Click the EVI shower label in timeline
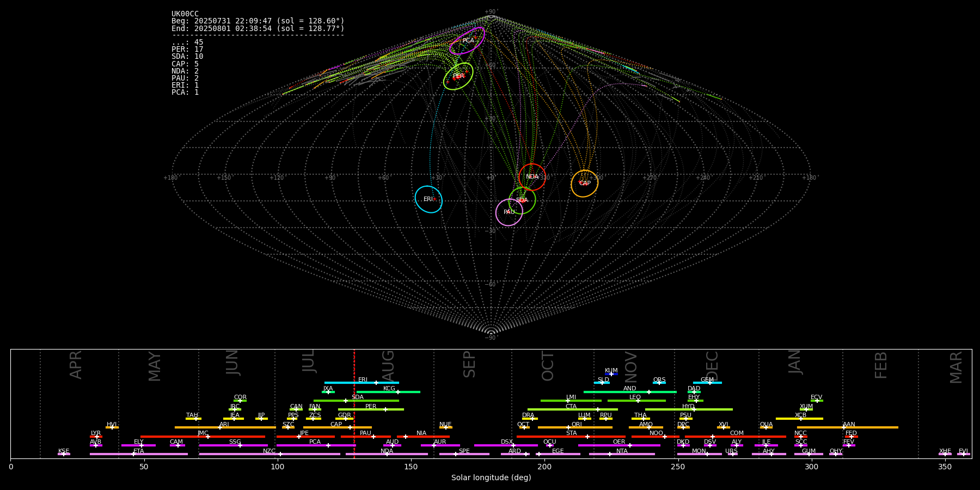980x490 pixels. point(963,451)
